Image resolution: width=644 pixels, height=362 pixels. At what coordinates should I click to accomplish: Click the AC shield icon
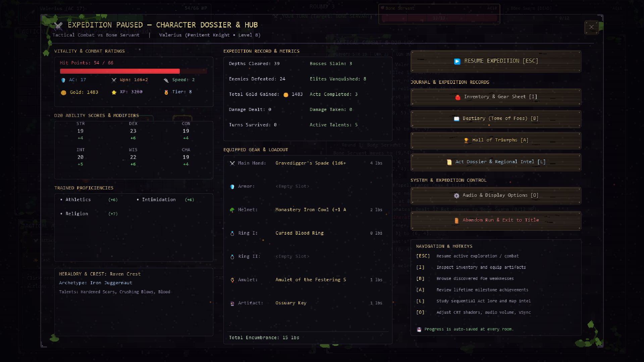coord(63,80)
